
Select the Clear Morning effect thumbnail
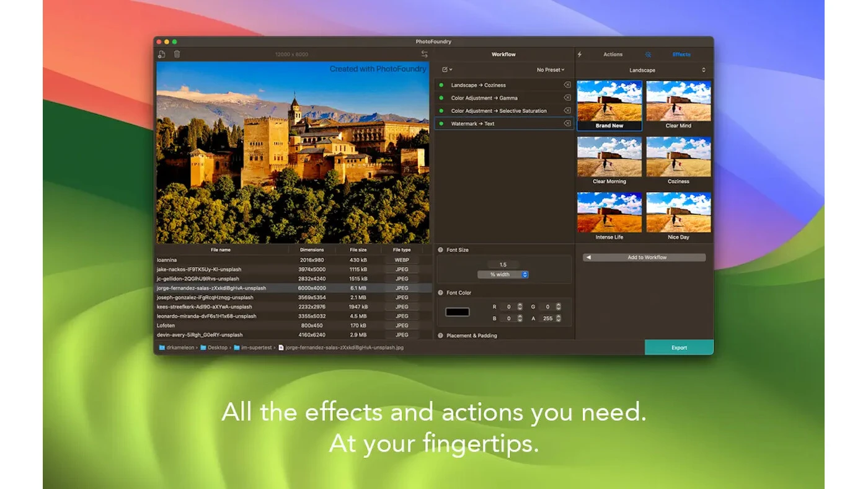[609, 161]
